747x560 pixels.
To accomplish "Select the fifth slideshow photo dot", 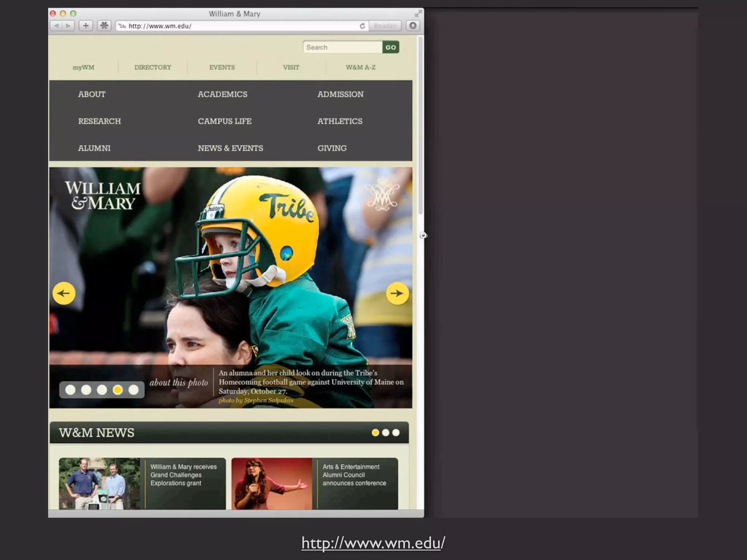I will click(x=133, y=390).
